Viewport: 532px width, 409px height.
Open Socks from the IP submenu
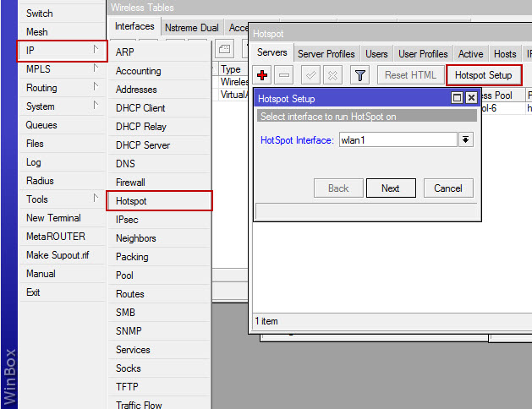[x=159, y=368]
